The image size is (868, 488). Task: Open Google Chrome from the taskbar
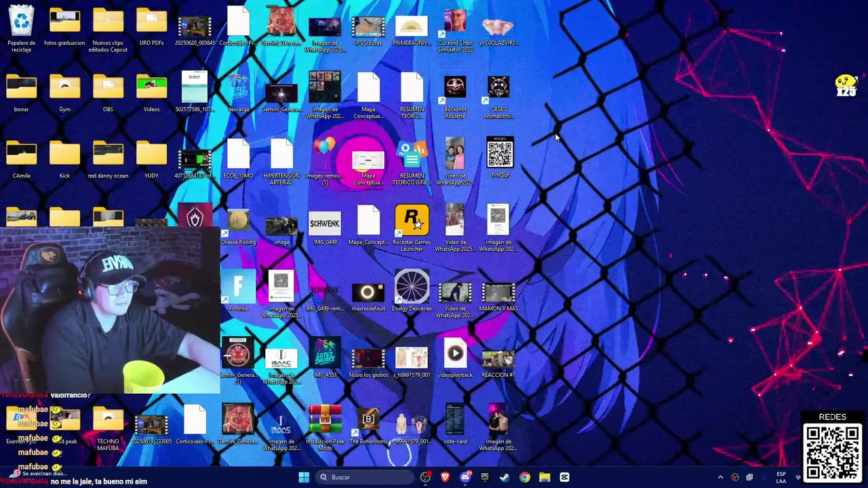(x=524, y=477)
